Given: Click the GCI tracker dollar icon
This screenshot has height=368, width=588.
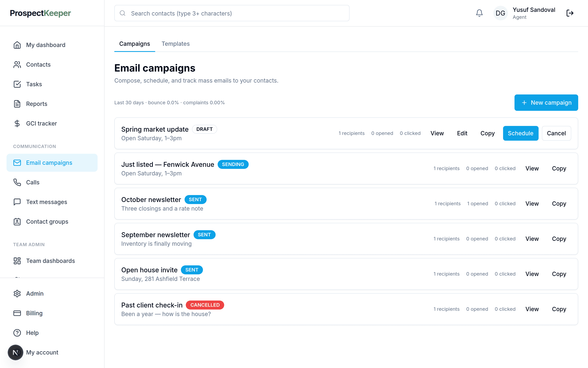Looking at the screenshot, I should pos(17,123).
